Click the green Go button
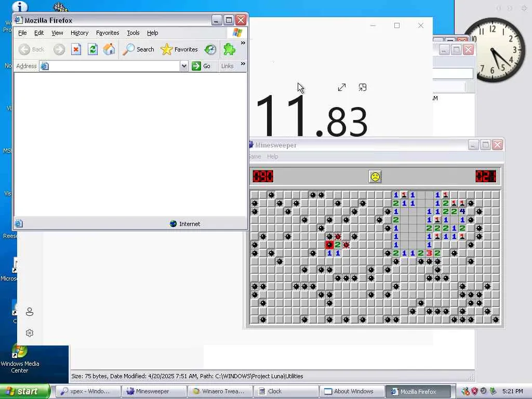Image resolution: width=532 pixels, height=399 pixels. point(201,66)
